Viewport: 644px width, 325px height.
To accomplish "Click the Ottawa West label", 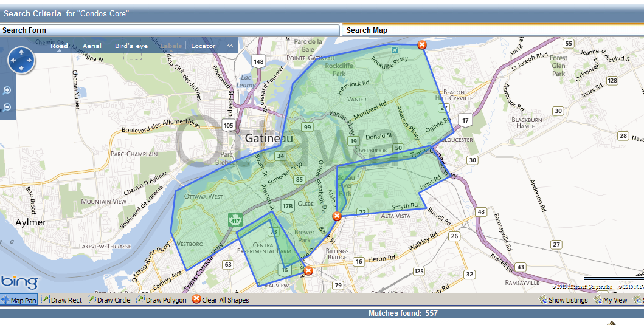I will (203, 197).
